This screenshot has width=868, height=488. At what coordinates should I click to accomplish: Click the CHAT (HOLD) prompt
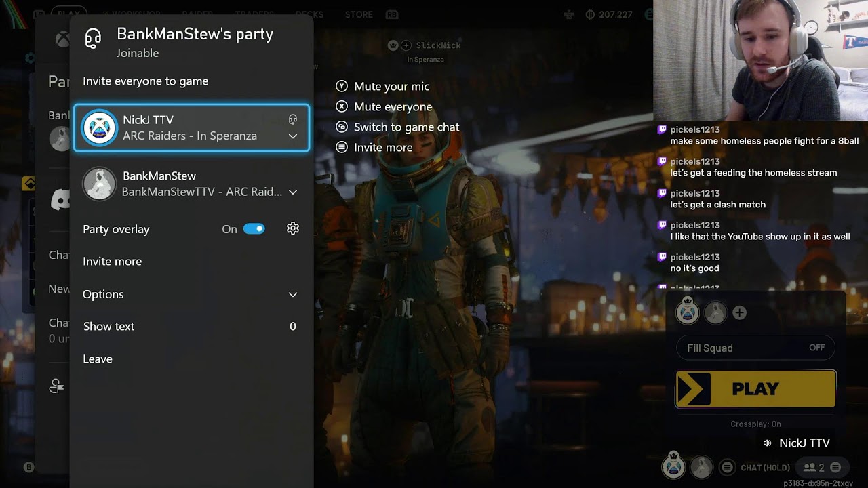765,468
